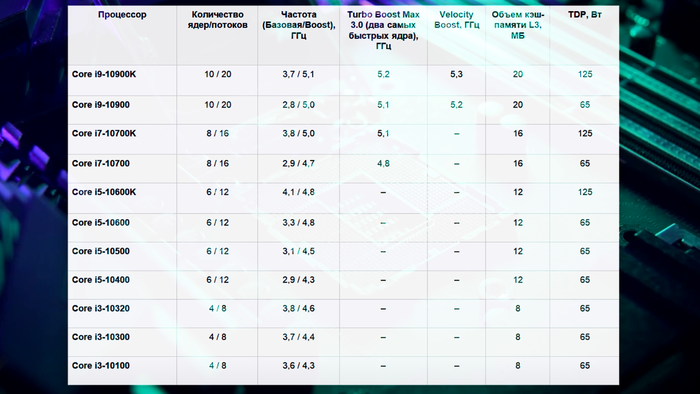Viewport: 700px width, 394px height.
Task: Select Core i3-10320 in the table
Action: point(101,308)
